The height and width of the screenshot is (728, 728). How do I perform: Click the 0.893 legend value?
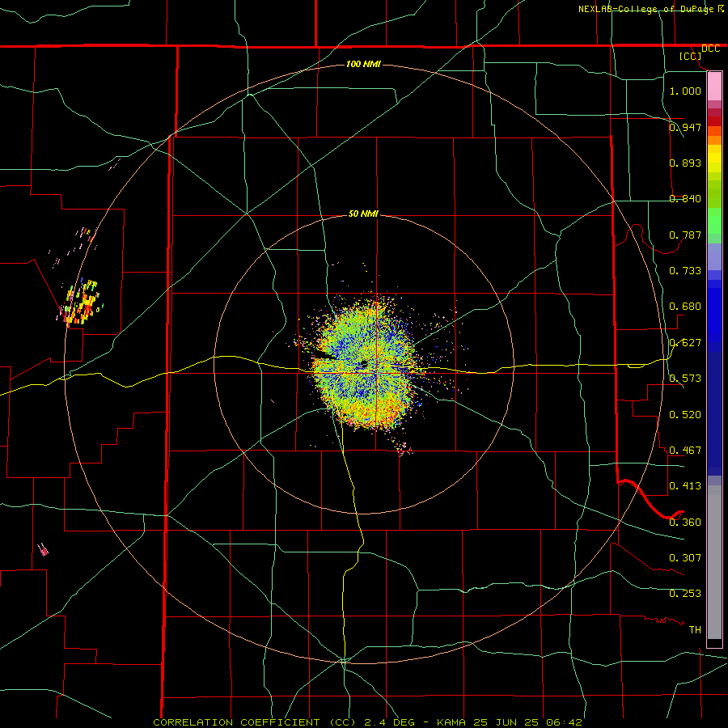[685, 163]
